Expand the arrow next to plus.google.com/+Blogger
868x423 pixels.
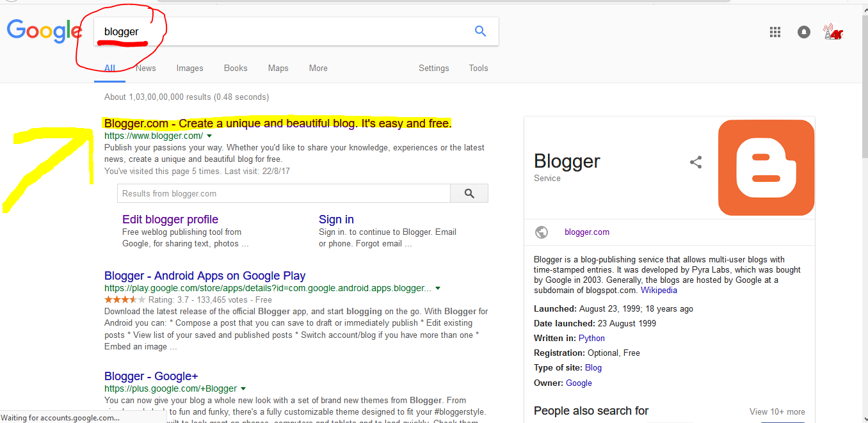(x=243, y=389)
